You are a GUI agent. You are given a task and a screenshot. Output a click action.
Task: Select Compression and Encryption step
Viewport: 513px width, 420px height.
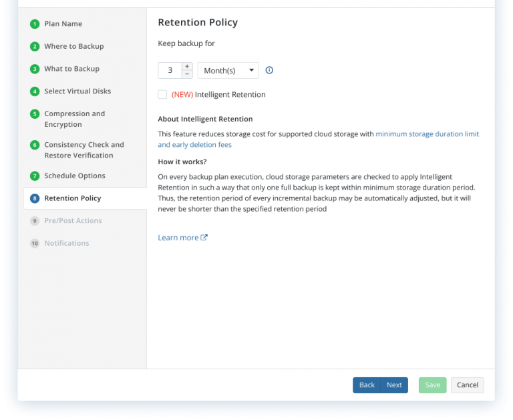74,119
